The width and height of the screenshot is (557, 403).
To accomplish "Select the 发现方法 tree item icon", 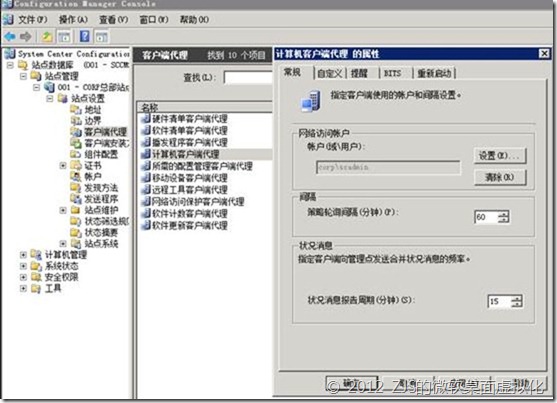I will (x=76, y=188).
